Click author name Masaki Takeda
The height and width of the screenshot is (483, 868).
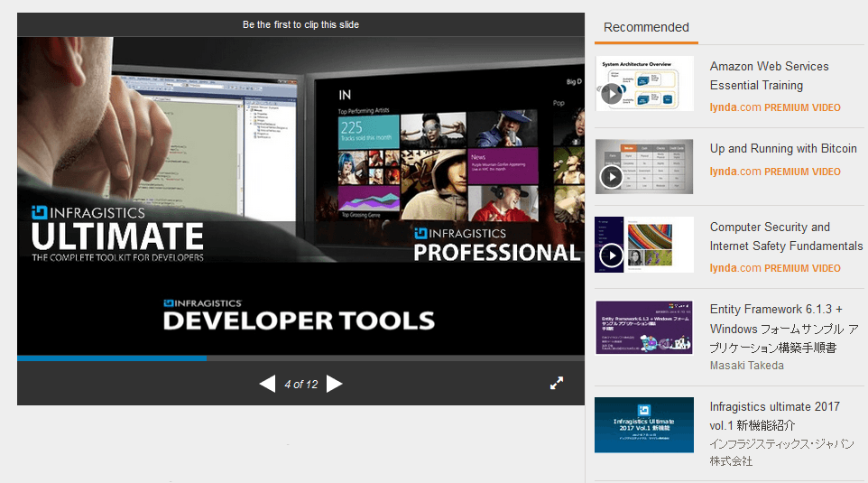(747, 366)
